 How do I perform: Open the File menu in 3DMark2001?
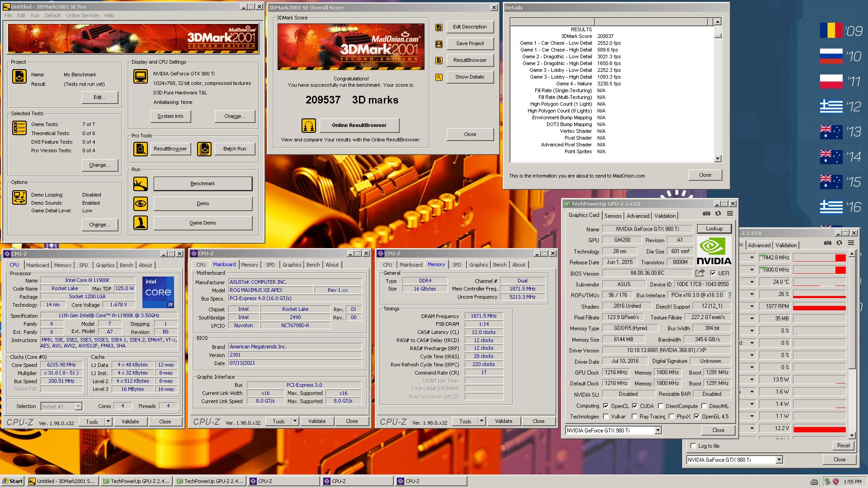[x=9, y=15]
